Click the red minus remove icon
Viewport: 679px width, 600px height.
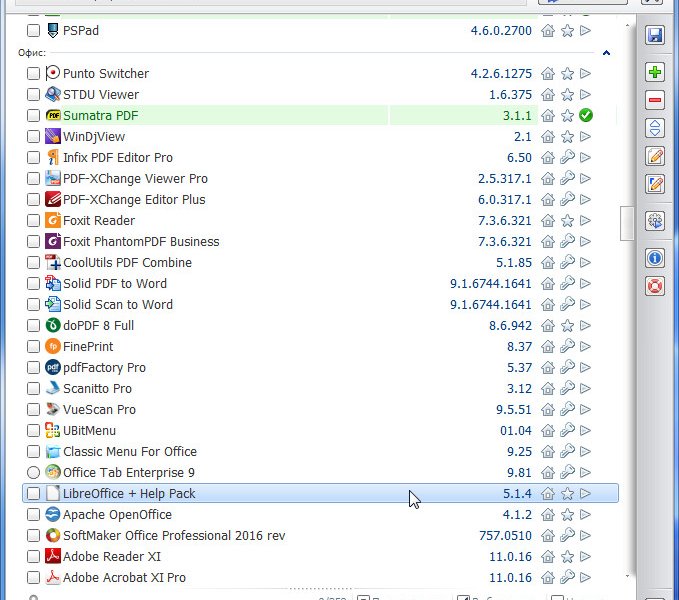(655, 100)
